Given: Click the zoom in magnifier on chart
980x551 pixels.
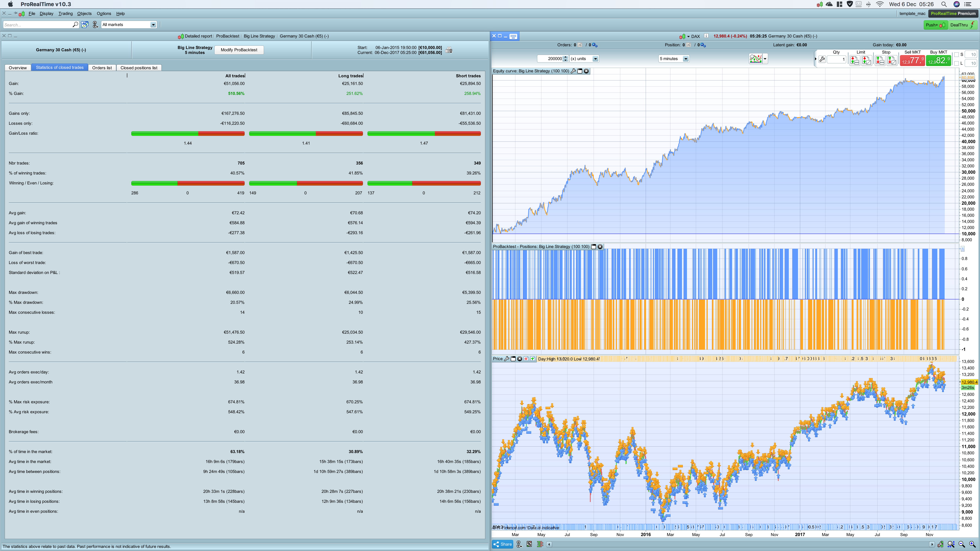Looking at the screenshot, I should pos(972,544).
